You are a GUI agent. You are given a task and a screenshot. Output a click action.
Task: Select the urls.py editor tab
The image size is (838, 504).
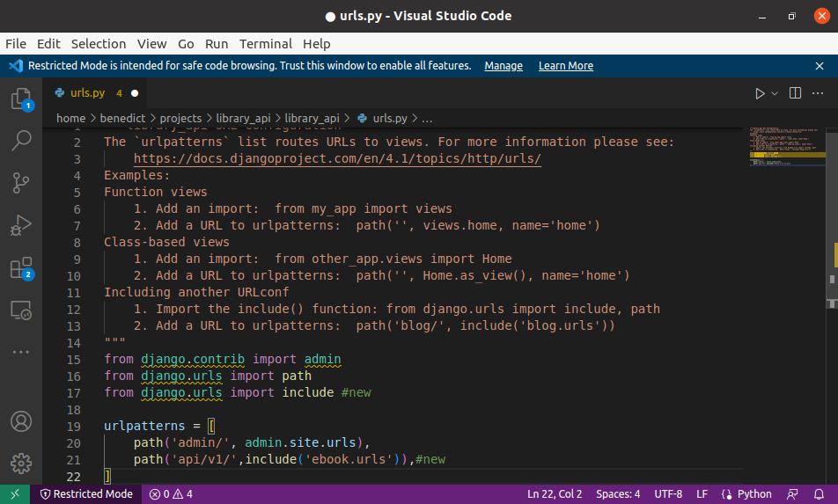click(x=96, y=93)
